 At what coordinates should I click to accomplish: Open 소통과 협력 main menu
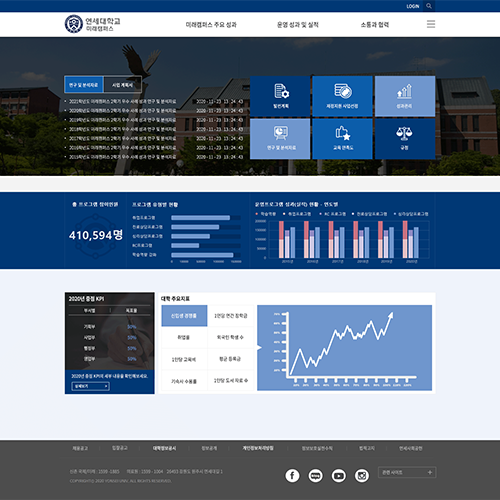click(375, 25)
